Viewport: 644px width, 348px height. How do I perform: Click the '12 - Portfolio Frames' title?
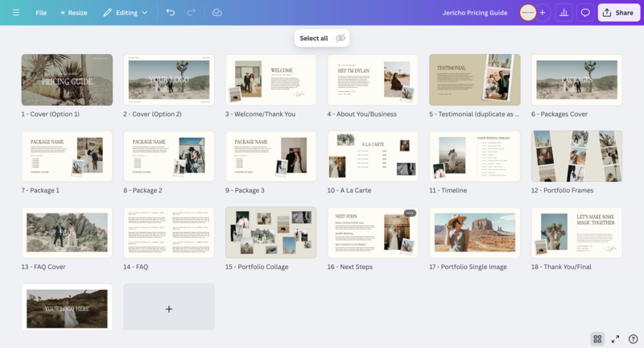[x=562, y=191]
